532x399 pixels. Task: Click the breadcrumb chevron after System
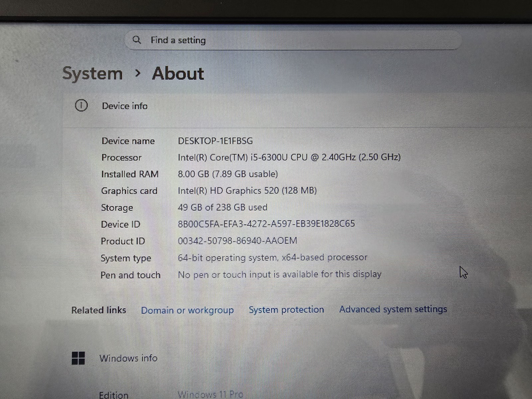pyautogui.click(x=138, y=73)
